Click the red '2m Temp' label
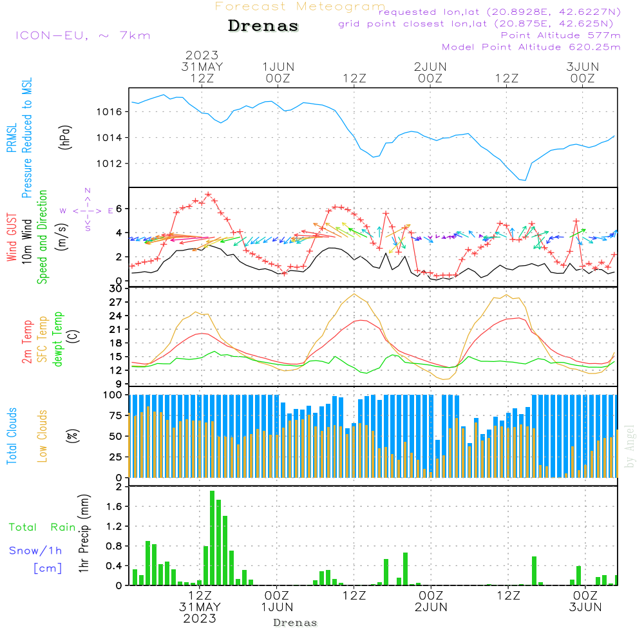This screenshot has width=644, height=644. pyautogui.click(x=26, y=342)
